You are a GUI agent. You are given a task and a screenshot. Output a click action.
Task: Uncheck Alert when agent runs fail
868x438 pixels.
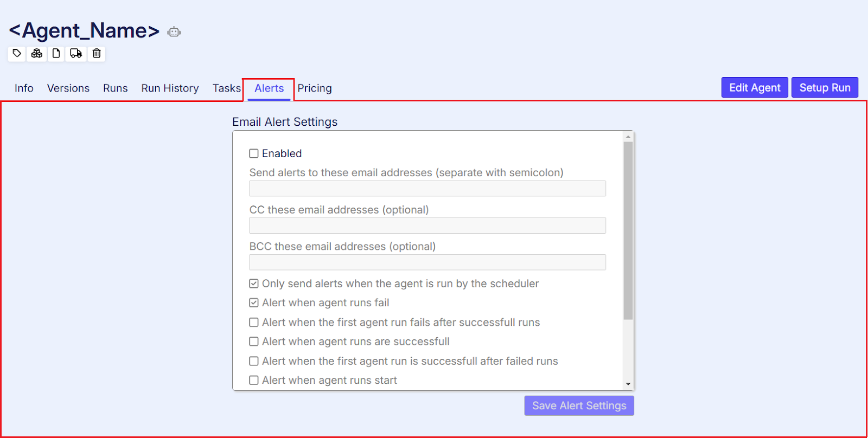[254, 302]
